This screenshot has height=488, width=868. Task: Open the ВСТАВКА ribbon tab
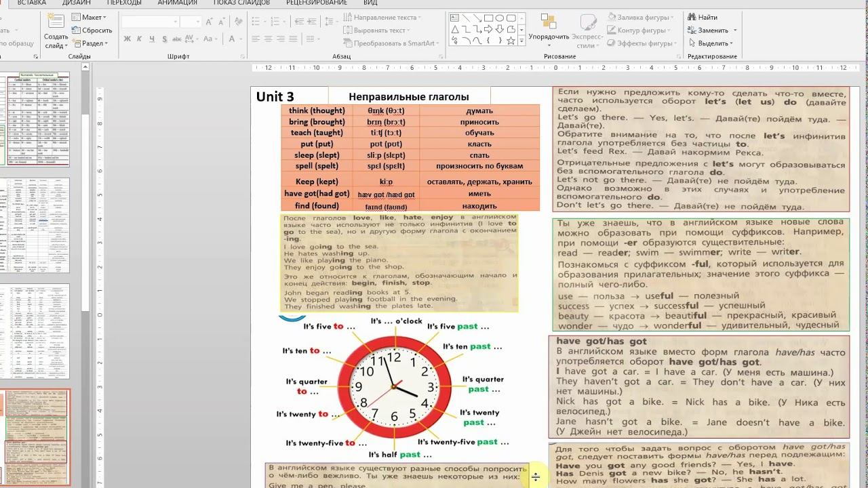(32, 3)
